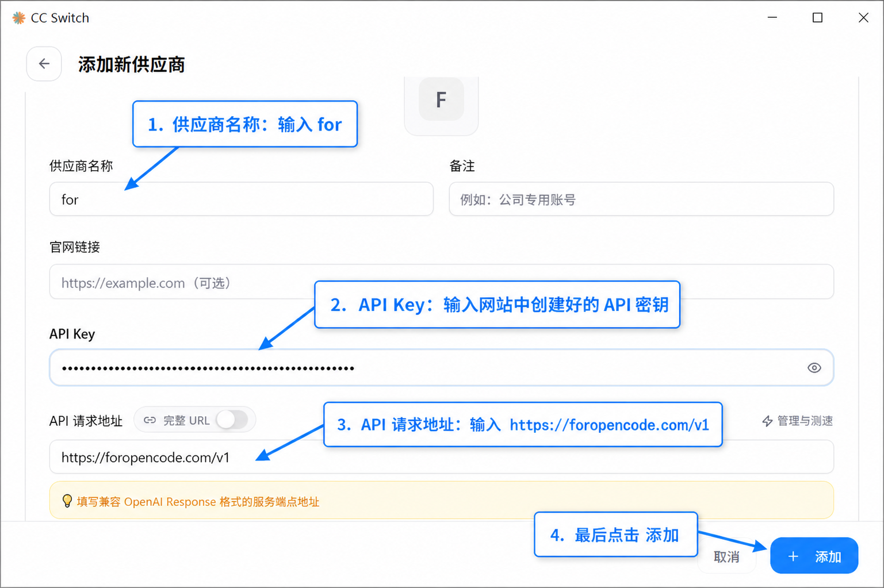This screenshot has width=884, height=588.
Task: Show API Key with eye icon
Action: point(814,368)
